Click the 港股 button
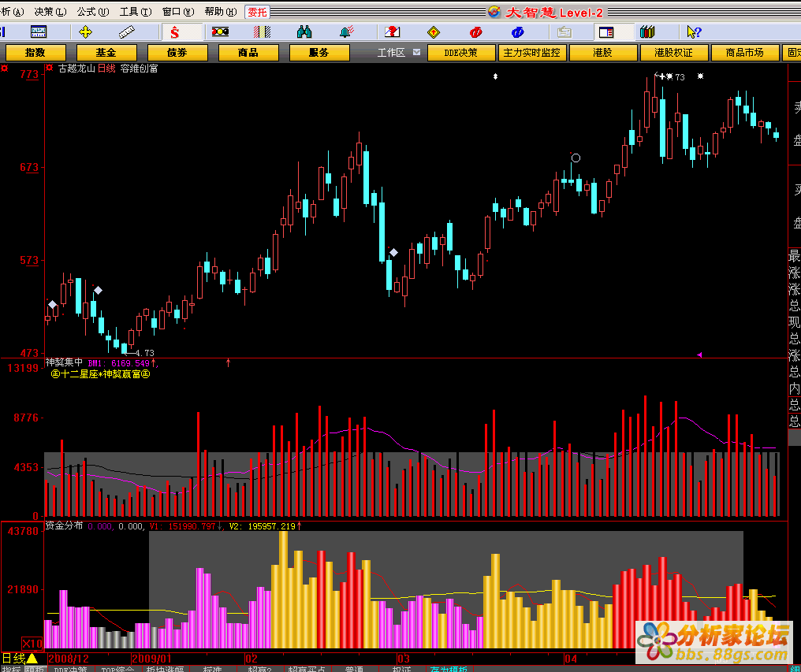The image size is (801, 672). pyautogui.click(x=603, y=53)
